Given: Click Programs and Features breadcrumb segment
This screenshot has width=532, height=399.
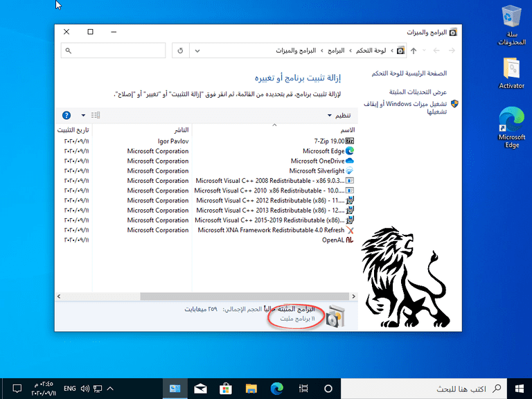Looking at the screenshot, I should click(296, 51).
